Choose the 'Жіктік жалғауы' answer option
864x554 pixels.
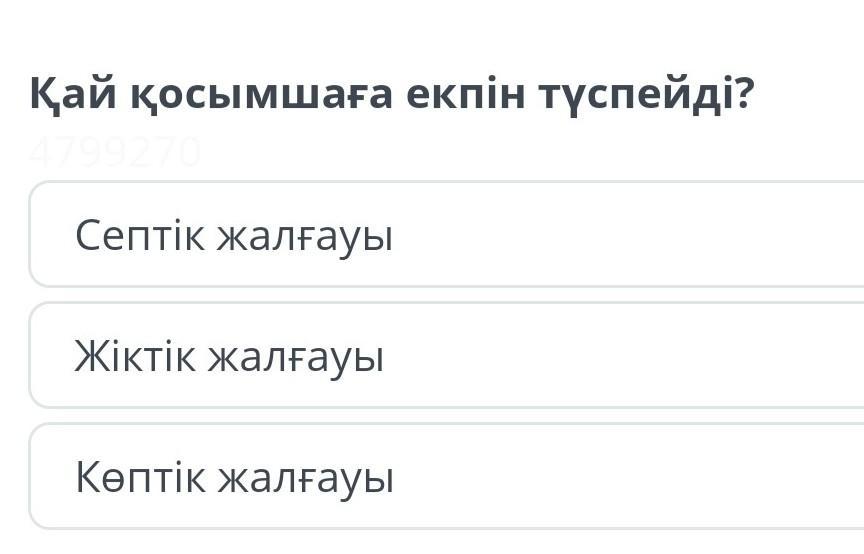(x=229, y=357)
